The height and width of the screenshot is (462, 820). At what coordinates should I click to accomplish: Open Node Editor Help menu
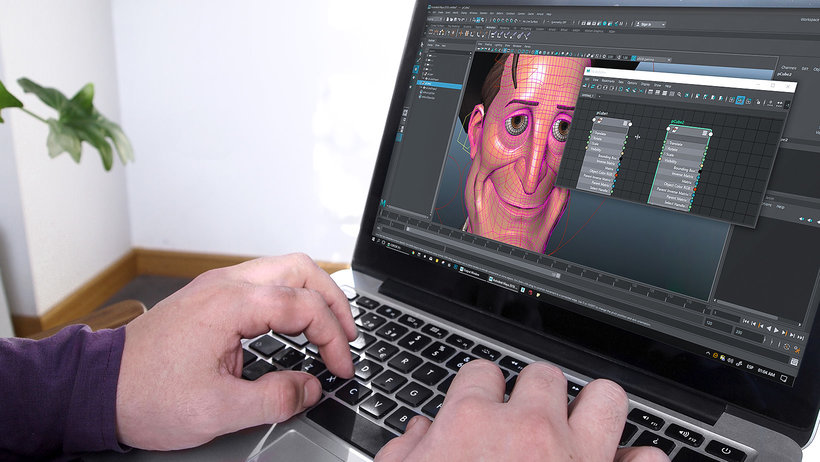668,86
